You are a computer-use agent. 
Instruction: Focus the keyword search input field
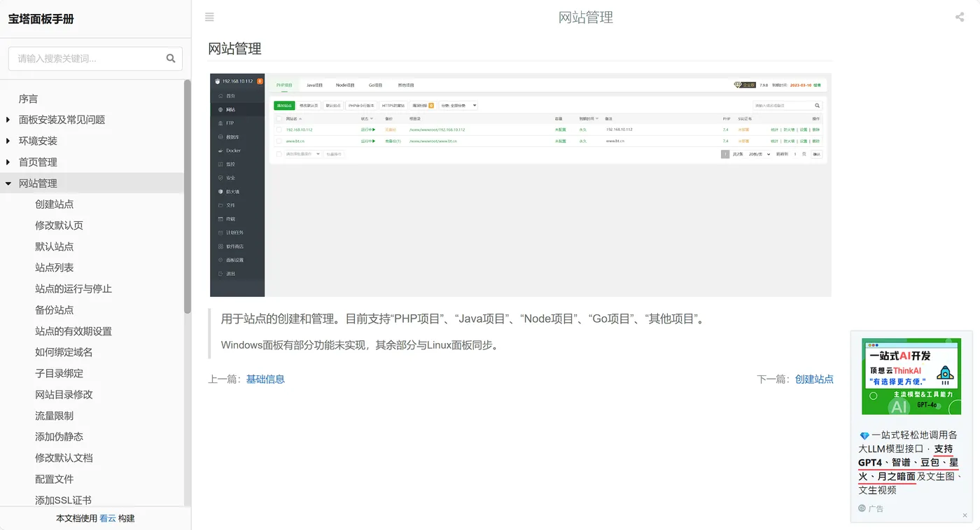95,59
